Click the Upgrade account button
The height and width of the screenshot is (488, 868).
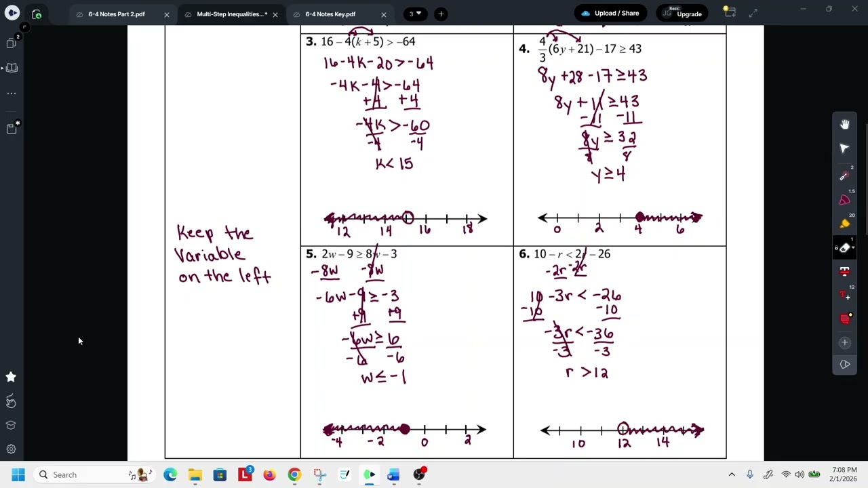click(x=684, y=14)
